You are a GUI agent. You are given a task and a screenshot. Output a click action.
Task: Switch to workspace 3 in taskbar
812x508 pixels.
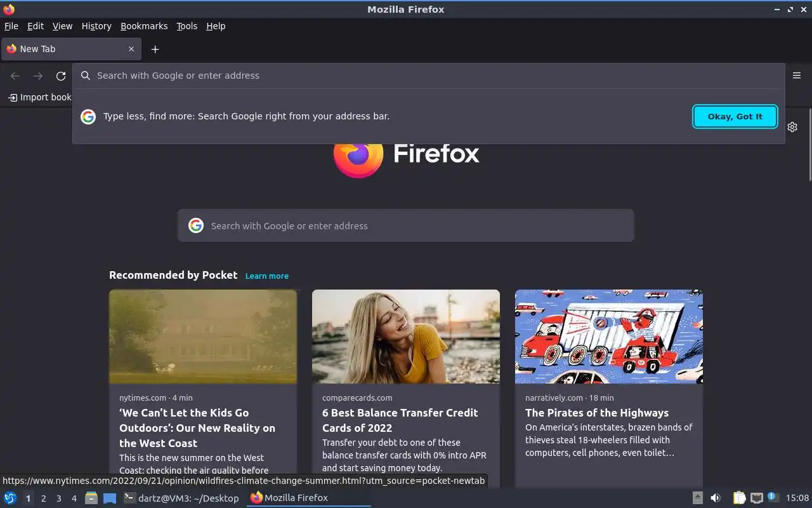58,498
